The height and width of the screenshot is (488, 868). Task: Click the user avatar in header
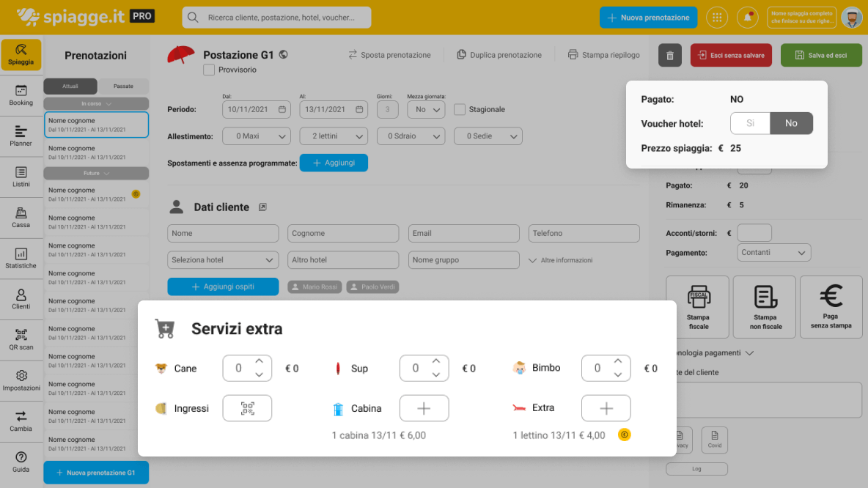pos(852,18)
